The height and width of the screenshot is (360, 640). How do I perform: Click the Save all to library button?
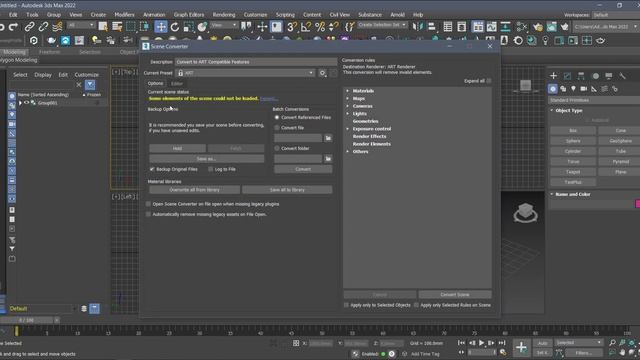tap(287, 190)
